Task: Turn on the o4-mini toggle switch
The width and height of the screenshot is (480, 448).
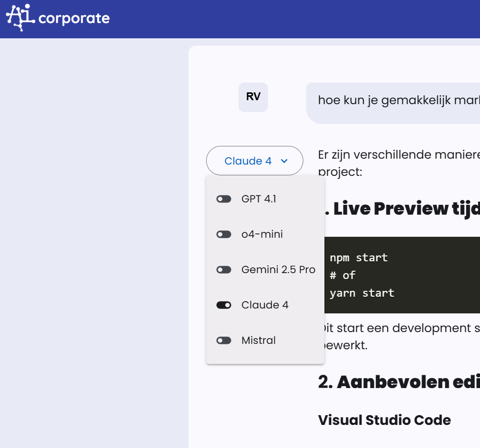Action: click(224, 234)
